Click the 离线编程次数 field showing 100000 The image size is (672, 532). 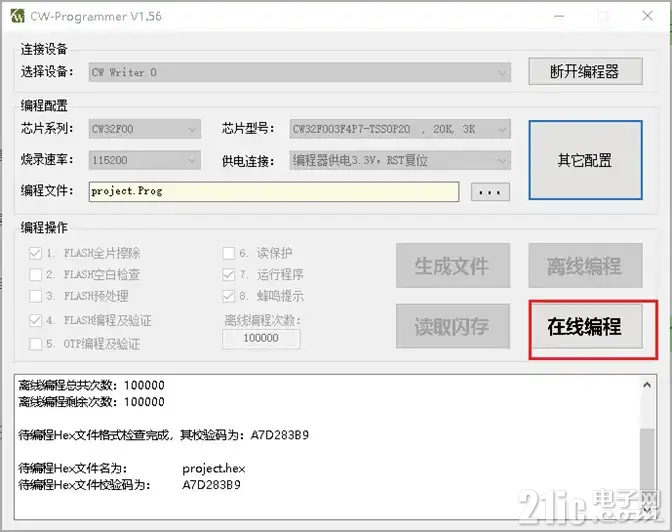tap(261, 338)
